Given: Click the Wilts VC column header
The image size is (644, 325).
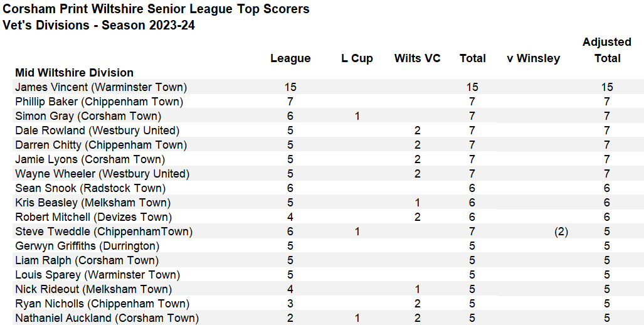Looking at the screenshot, I should point(417,58).
